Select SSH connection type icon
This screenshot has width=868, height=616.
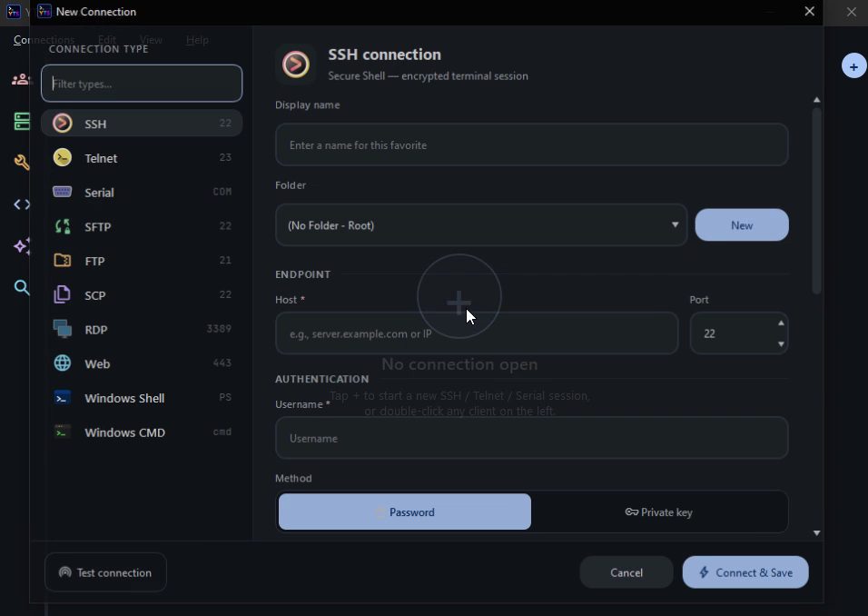click(63, 123)
